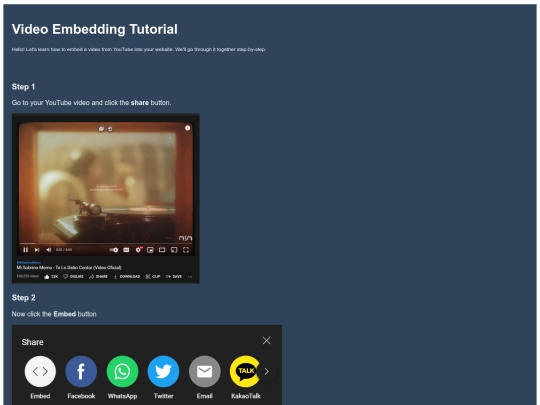Click the 'Share' dialog title

tap(32, 342)
